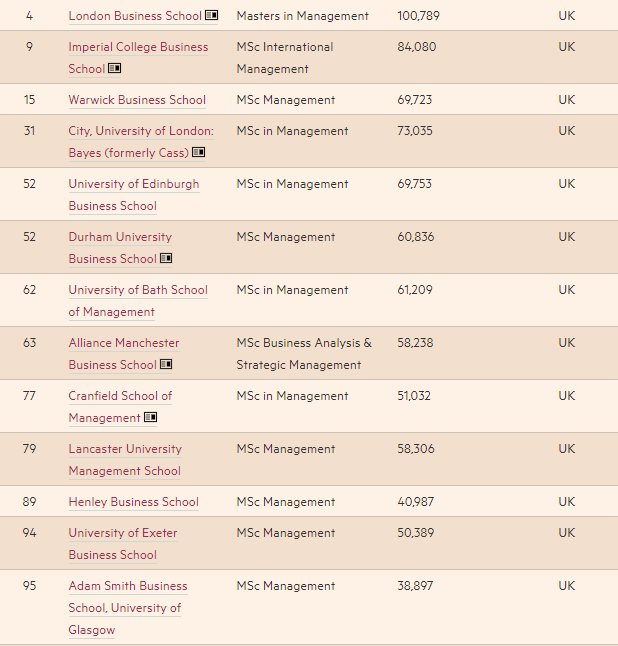This screenshot has height=646, width=618.
Task: Click the Imperial College Business School link
Action: coord(138,47)
